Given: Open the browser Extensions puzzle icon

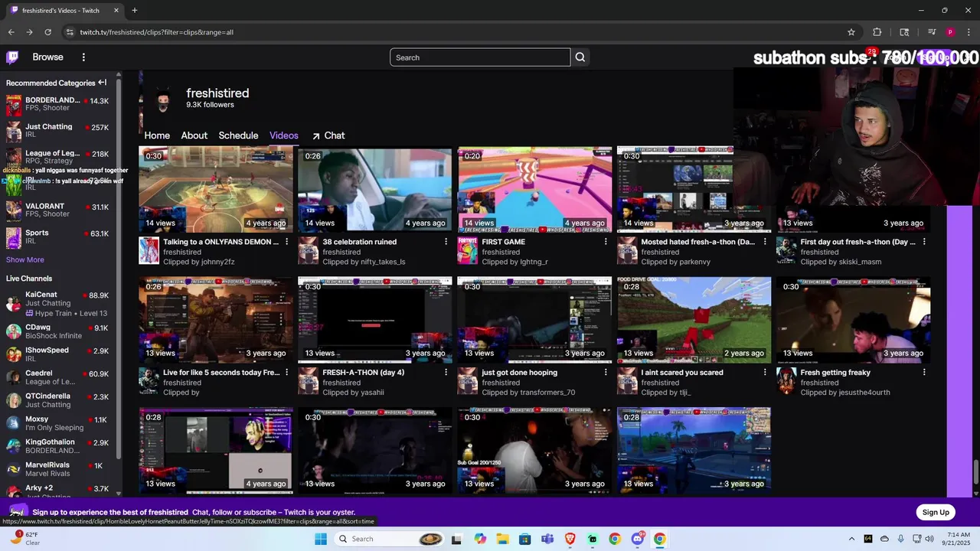Looking at the screenshot, I should coord(877,32).
